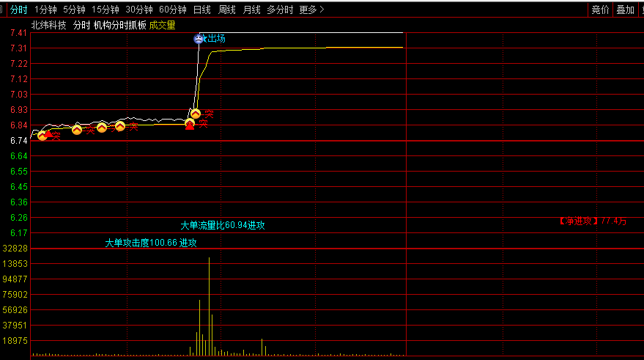Select the 北纬科技 stock name label
This screenshot has height=360, width=644.
(x=48, y=26)
